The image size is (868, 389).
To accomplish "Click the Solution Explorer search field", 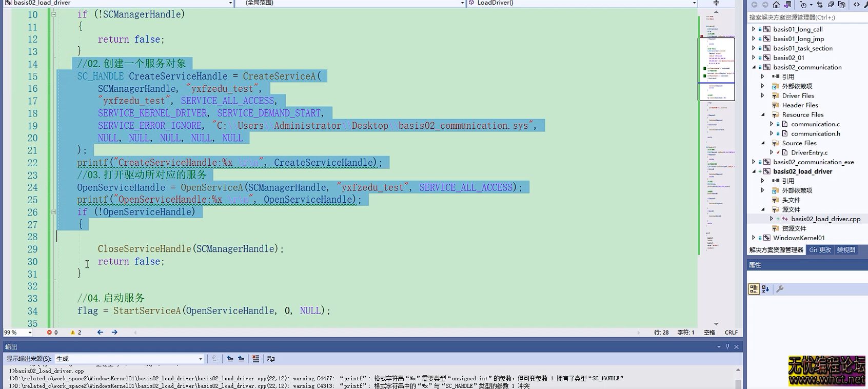I will point(805,17).
